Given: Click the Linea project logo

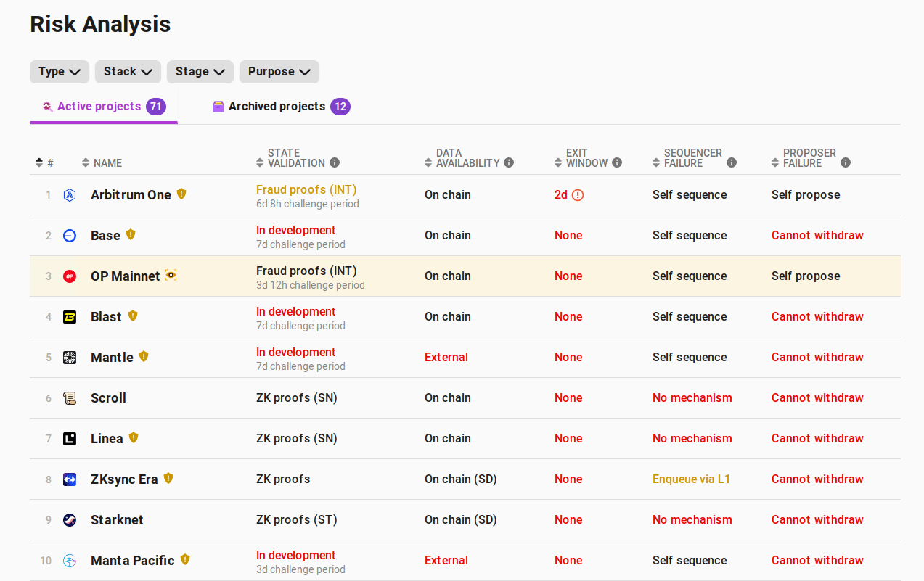Looking at the screenshot, I should point(70,439).
